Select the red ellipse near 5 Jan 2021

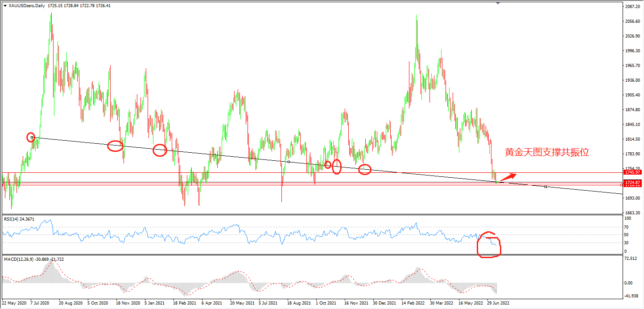(160, 150)
